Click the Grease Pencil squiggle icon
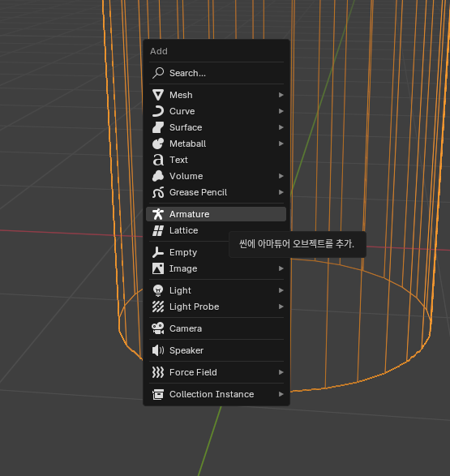Viewport: 450px width, 476px height. click(x=158, y=192)
